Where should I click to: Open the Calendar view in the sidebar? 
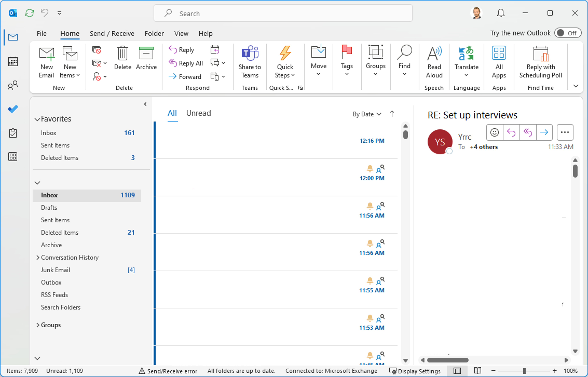click(13, 61)
